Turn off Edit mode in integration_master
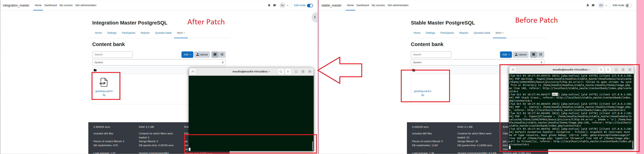 (x=310, y=5)
